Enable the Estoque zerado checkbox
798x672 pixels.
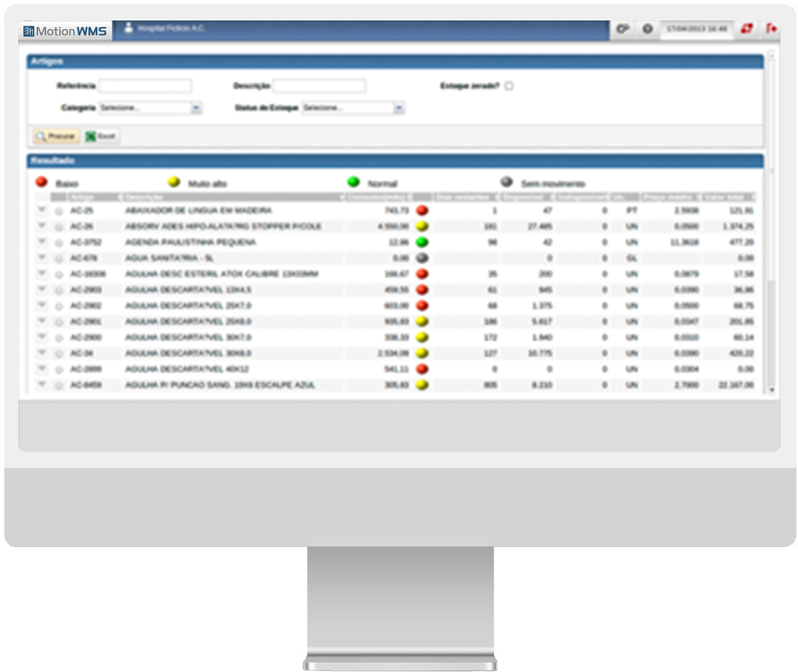509,86
